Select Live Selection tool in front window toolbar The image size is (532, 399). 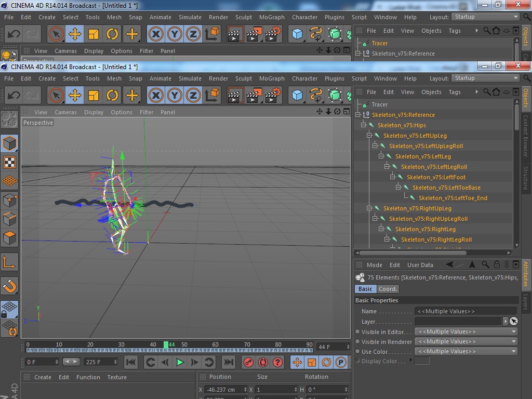pyautogui.click(x=56, y=96)
